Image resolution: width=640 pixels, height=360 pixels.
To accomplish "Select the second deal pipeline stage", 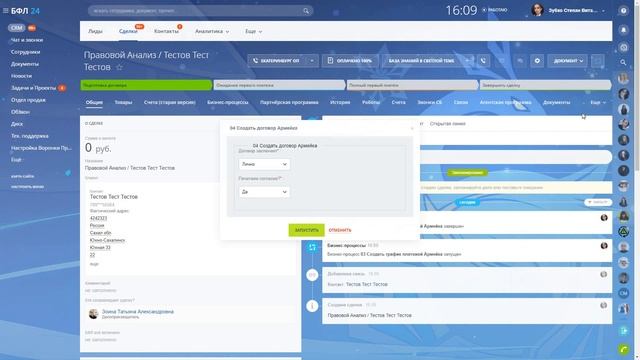I will [279, 85].
